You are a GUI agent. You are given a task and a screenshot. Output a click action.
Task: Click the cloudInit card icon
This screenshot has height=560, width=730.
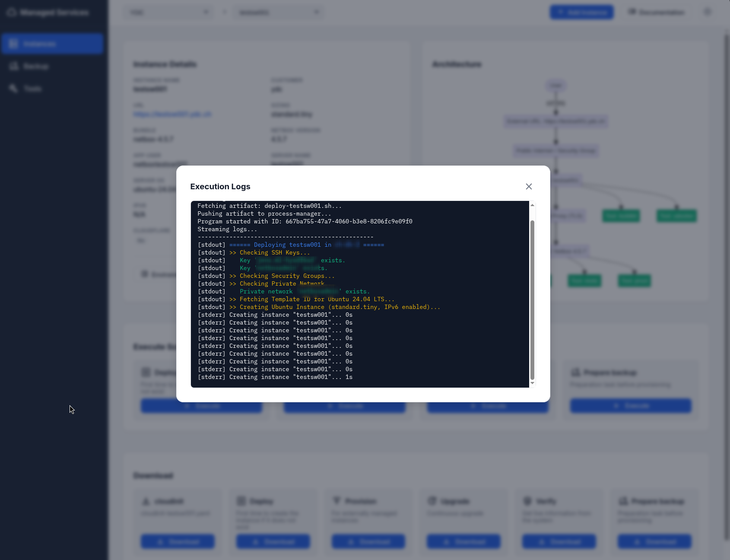point(146,501)
